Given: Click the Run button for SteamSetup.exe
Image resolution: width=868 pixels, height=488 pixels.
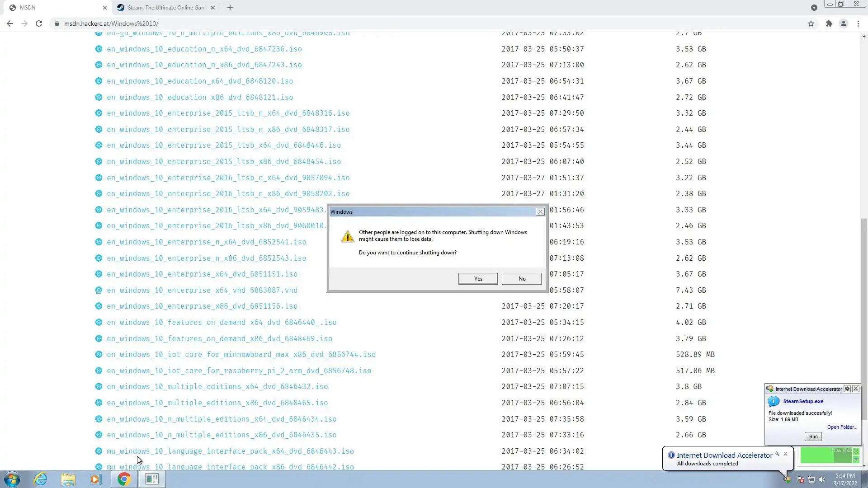Looking at the screenshot, I should 813,436.
